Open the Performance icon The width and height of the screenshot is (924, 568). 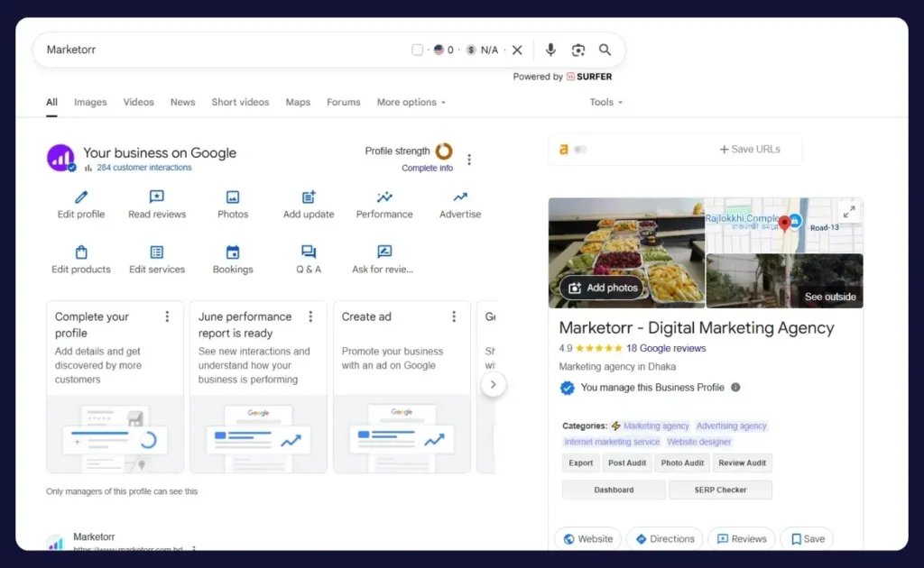384,197
